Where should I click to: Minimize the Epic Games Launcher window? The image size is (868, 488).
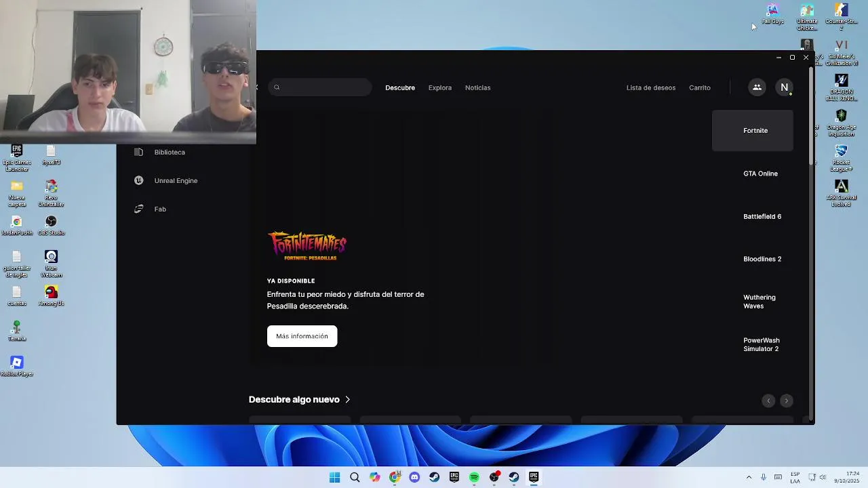(x=778, y=58)
